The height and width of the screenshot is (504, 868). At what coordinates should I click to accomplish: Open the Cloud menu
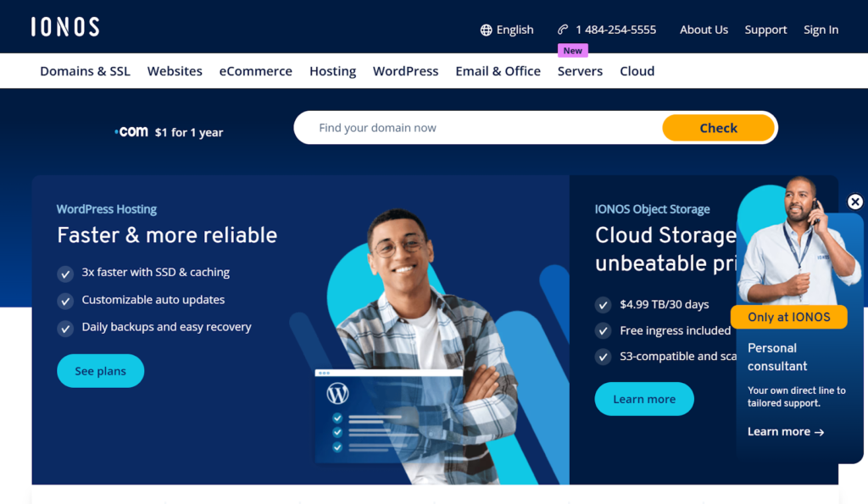637,71
